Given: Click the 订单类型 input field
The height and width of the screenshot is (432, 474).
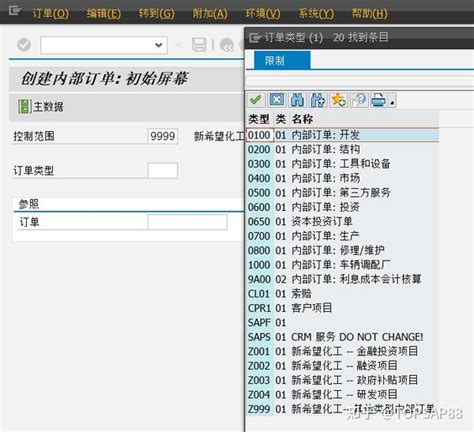Looking at the screenshot, I should click(162, 171).
